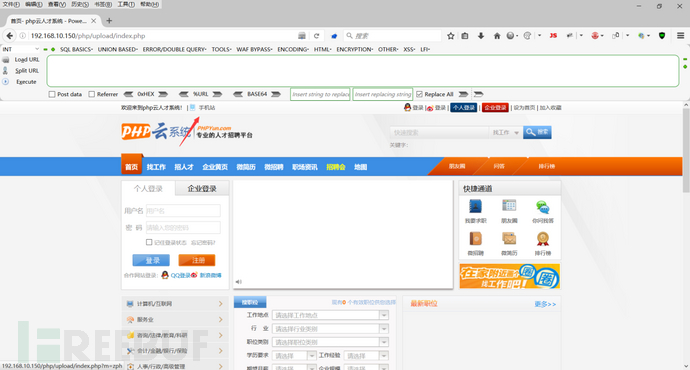Open the 找工作 navigation item
This screenshot has width=690, height=370.
click(x=156, y=167)
